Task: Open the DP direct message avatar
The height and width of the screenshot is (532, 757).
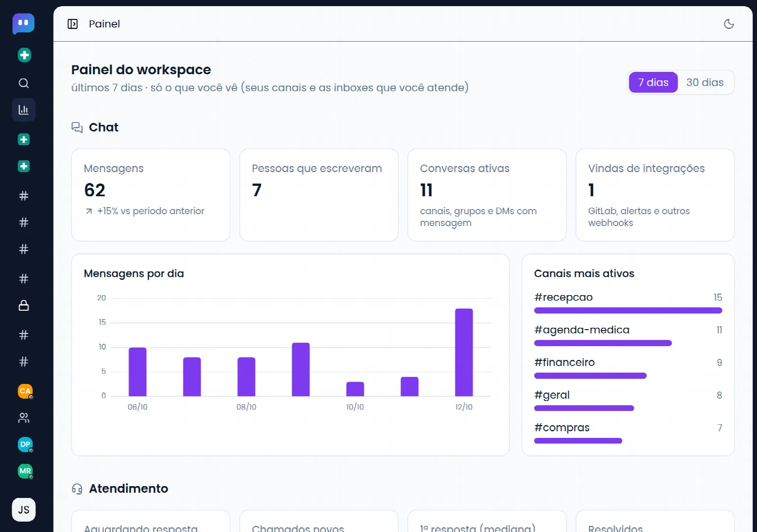Action: pyautogui.click(x=25, y=445)
